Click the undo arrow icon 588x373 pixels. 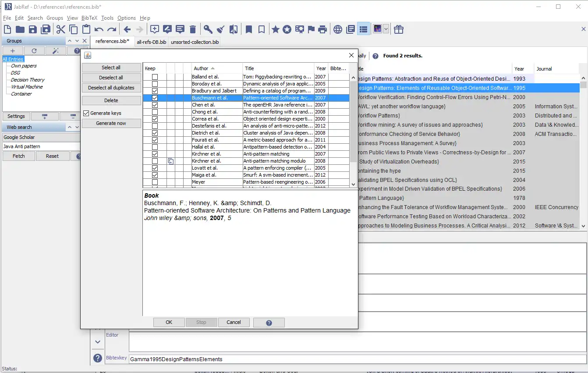point(99,29)
